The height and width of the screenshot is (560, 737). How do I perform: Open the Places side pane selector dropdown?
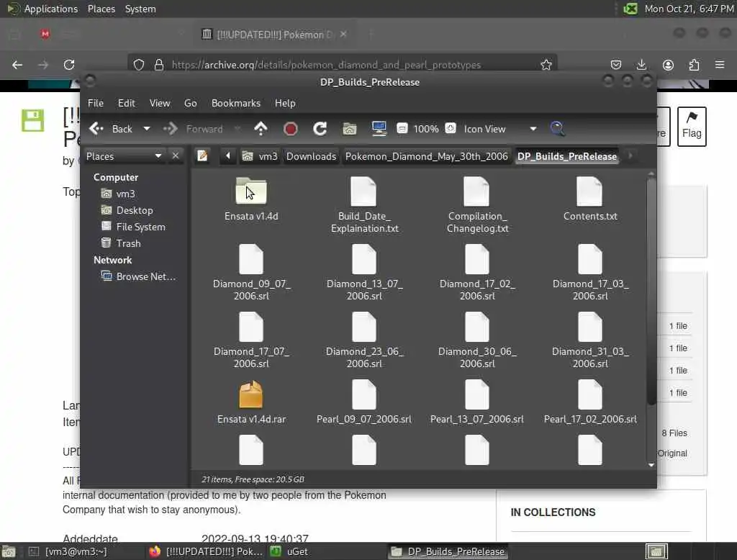125,155
